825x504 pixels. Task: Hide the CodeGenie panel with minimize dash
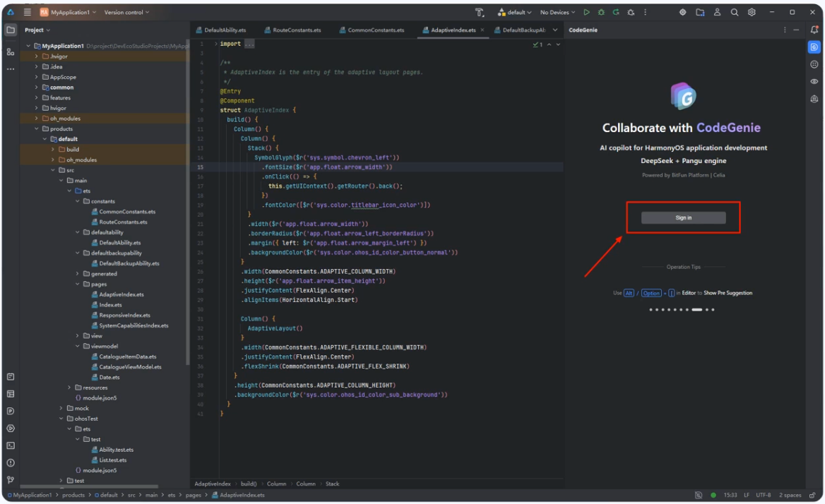pos(797,30)
